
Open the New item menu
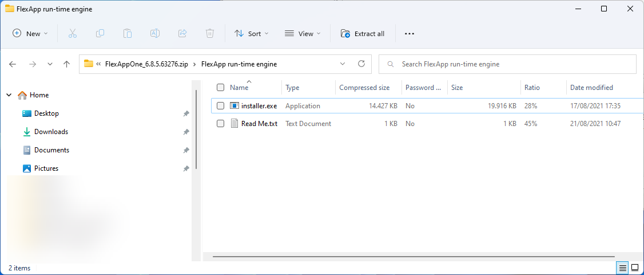click(30, 34)
